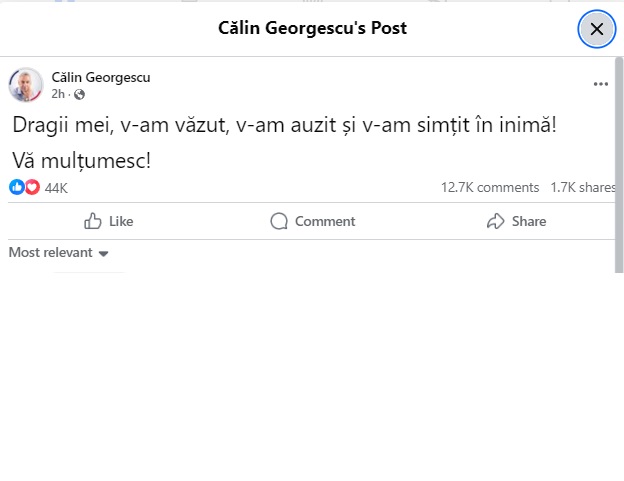Click the 2h post timestamp
Image resolution: width=624 pixels, height=481 pixels.
pyautogui.click(x=59, y=95)
